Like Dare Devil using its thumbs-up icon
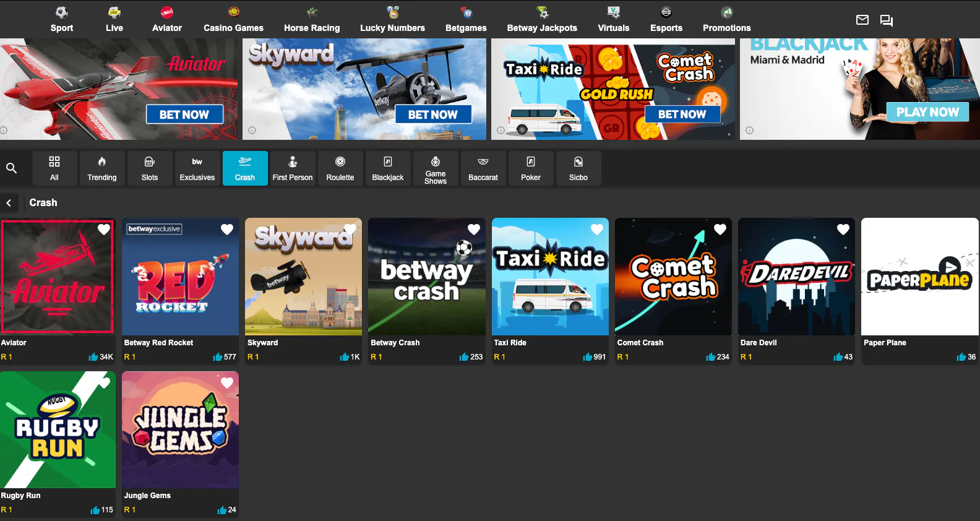This screenshot has height=521, width=980. coord(838,357)
